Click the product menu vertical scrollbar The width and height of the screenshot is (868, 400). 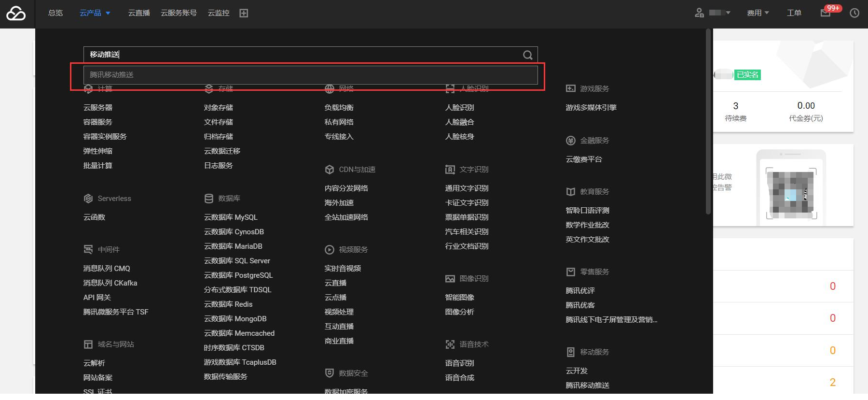coord(708,121)
